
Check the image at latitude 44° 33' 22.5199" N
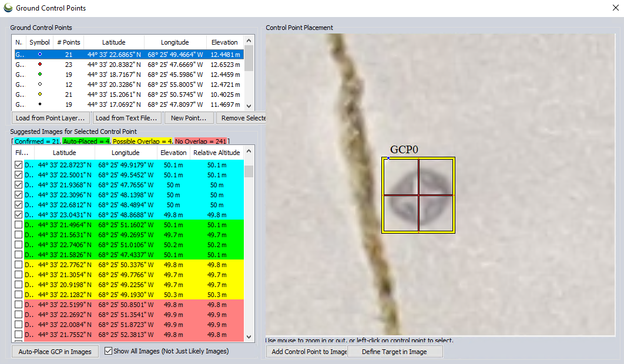18,305
